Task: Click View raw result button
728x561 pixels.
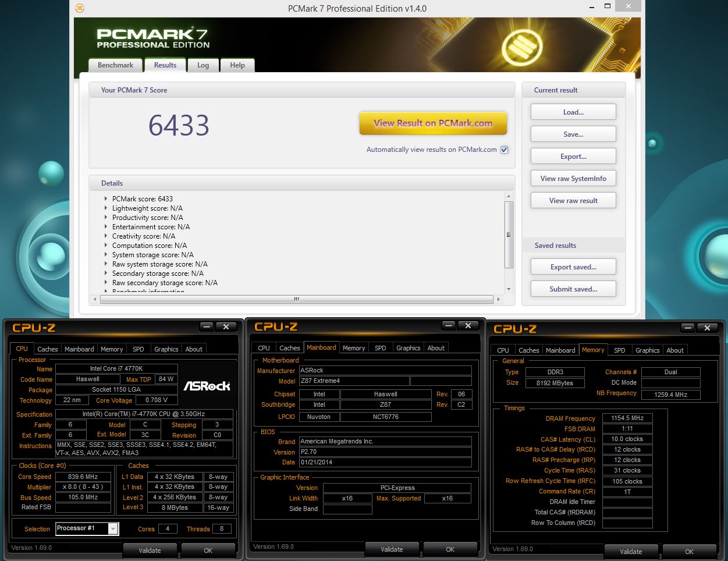Action: (x=573, y=201)
